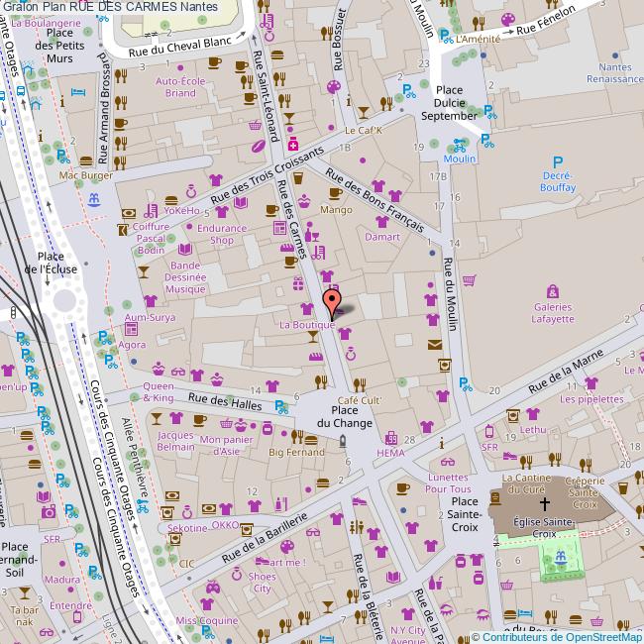Click the Place Dulcie September label

click(x=449, y=103)
